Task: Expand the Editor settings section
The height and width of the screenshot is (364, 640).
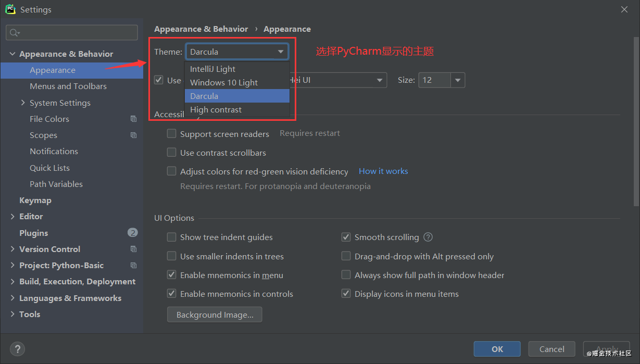Action: 12,217
